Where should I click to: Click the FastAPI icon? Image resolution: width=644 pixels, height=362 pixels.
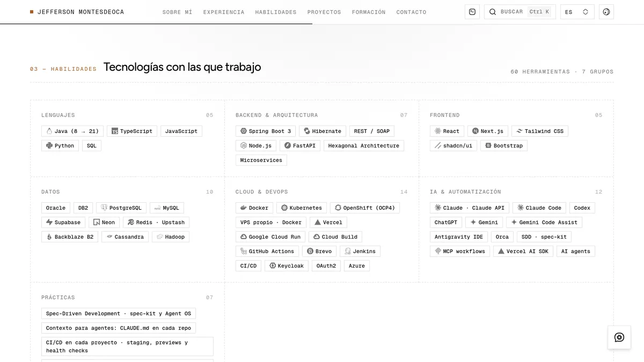coord(288,145)
